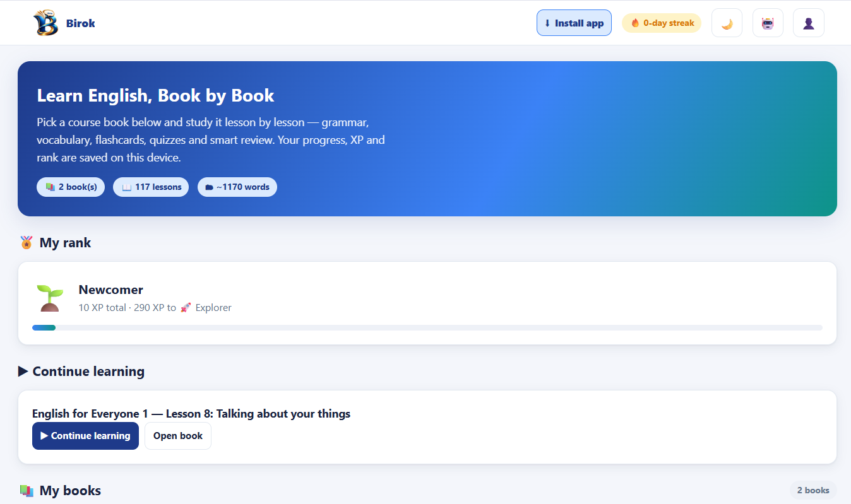The image size is (851, 504).
Task: Click the 2 books count badge
Action: click(813, 490)
